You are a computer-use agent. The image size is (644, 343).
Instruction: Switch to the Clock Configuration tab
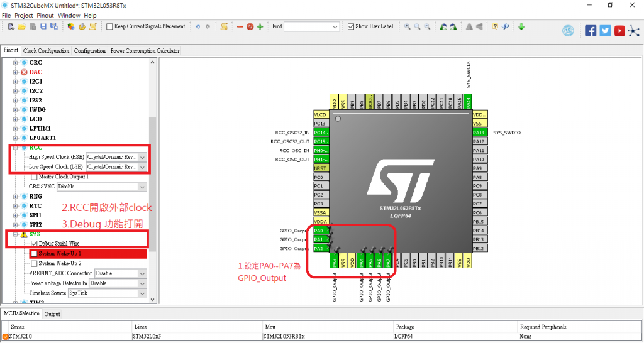46,51
